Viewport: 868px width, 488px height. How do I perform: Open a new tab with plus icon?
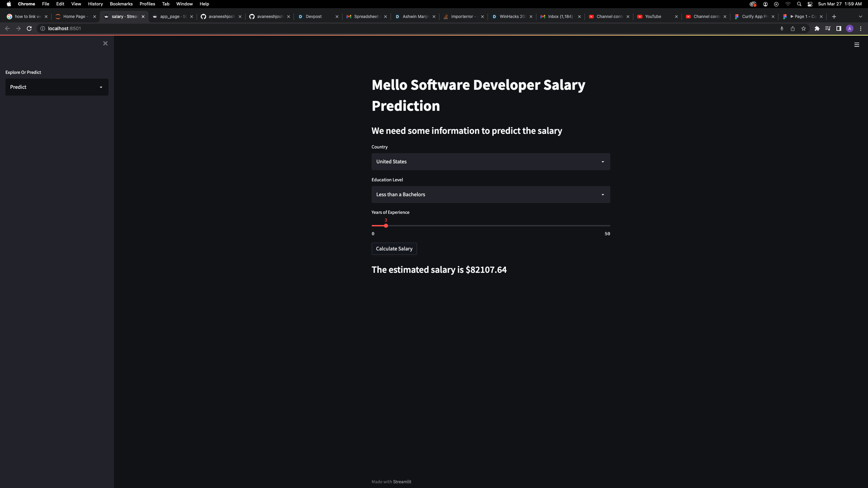point(834,16)
